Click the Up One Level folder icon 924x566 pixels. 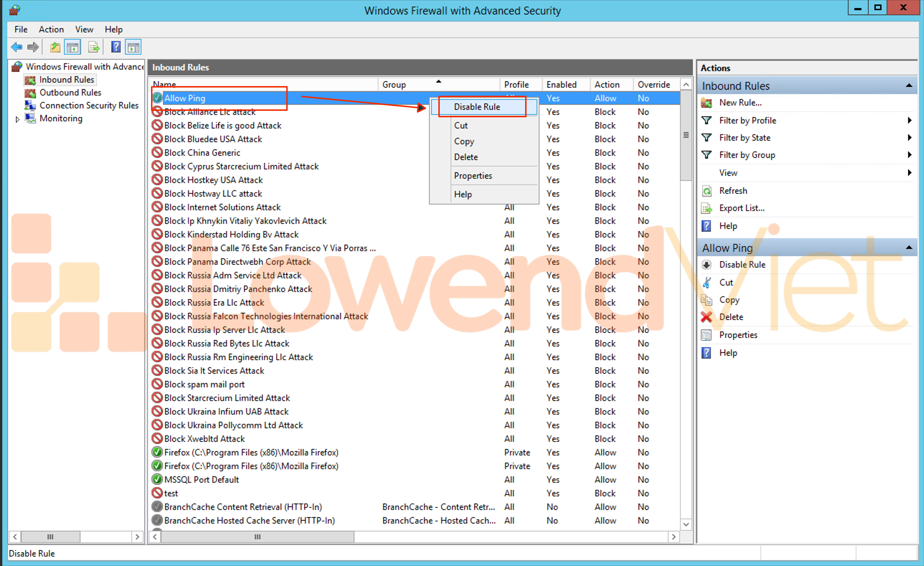(55, 47)
